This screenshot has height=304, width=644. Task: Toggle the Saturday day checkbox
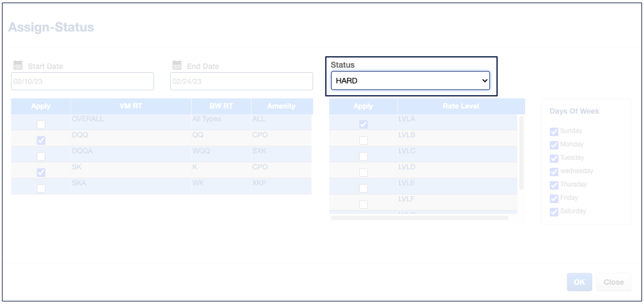[x=554, y=211]
